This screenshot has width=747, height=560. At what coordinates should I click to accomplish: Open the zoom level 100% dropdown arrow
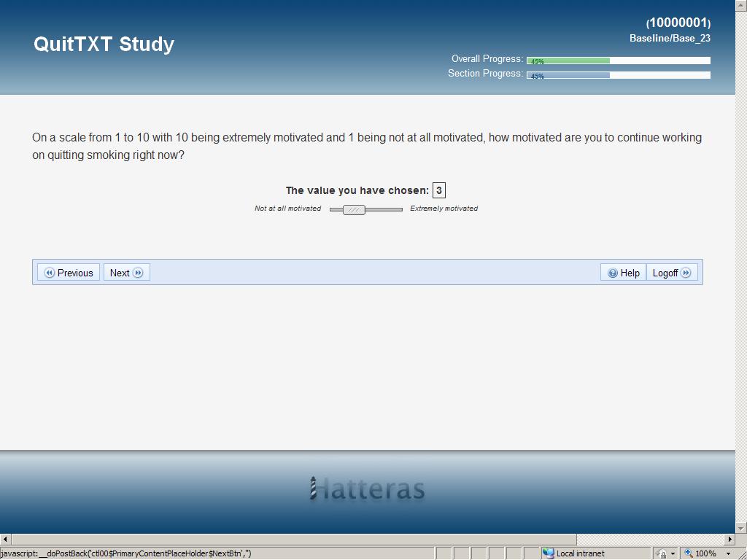[x=729, y=554]
